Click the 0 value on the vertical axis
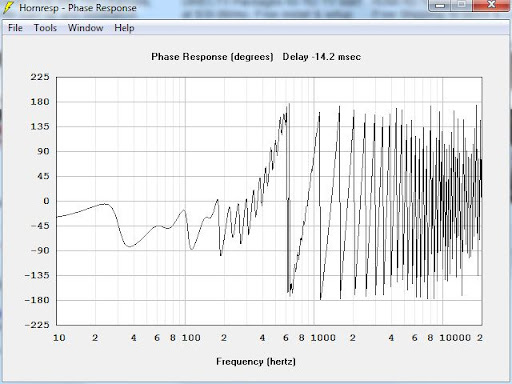 click(x=46, y=201)
